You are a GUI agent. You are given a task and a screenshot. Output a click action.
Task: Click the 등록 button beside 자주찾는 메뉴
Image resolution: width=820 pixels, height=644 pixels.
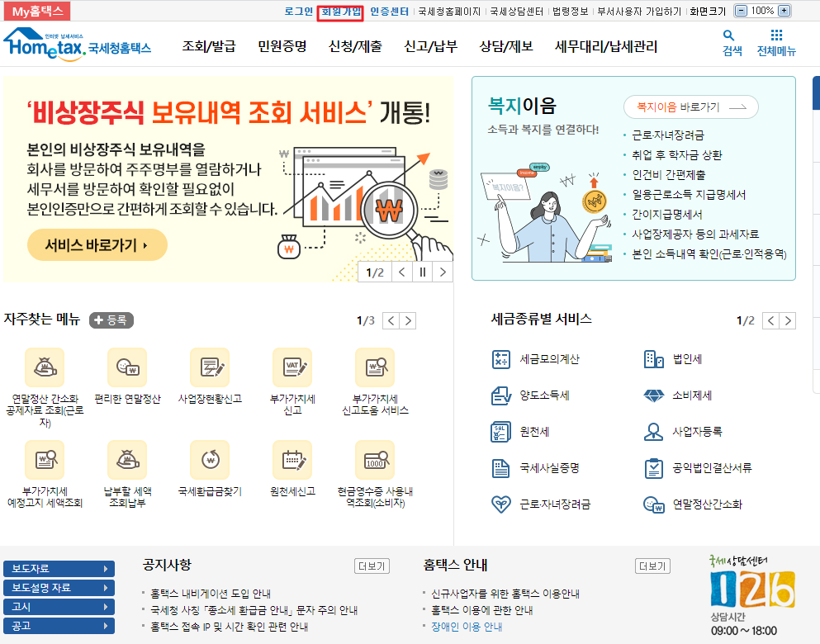(111, 320)
